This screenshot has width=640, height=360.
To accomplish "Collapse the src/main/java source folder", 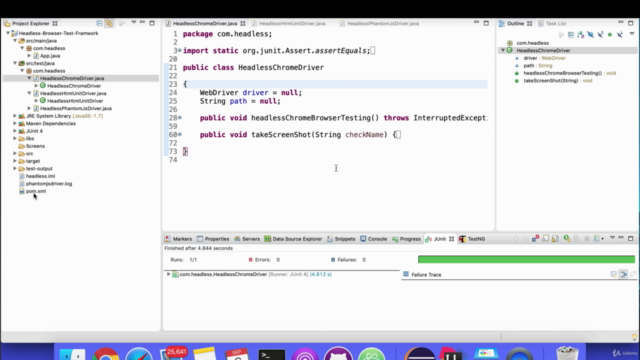I will (15, 41).
